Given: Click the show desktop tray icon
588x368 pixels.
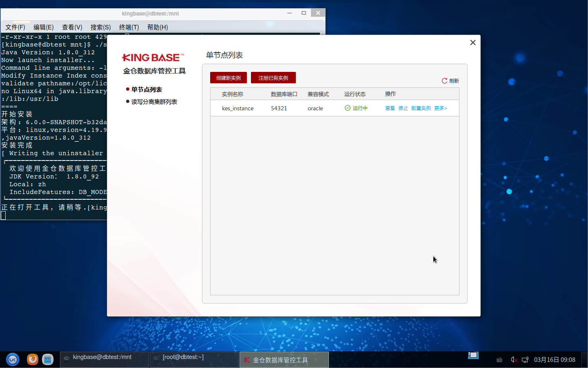Looking at the screenshot, I should [x=473, y=355].
